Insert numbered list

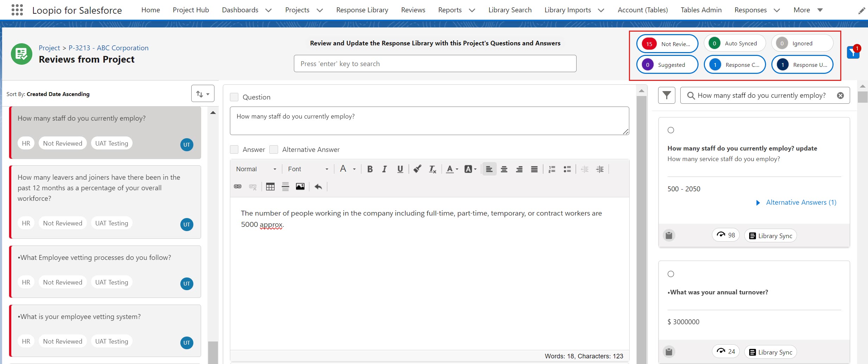(x=552, y=169)
